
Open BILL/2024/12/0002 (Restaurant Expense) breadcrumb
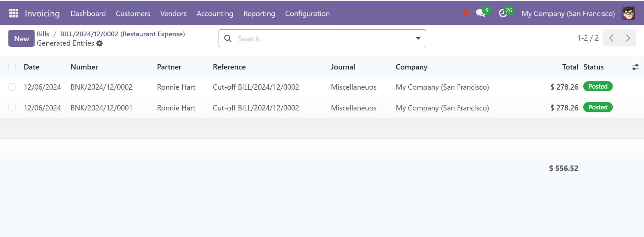123,34
